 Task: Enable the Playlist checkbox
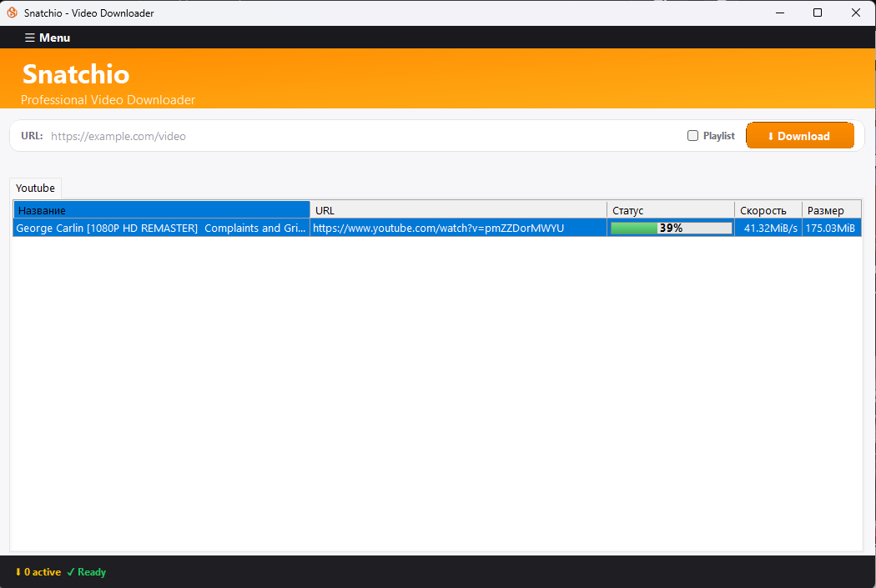click(x=692, y=136)
